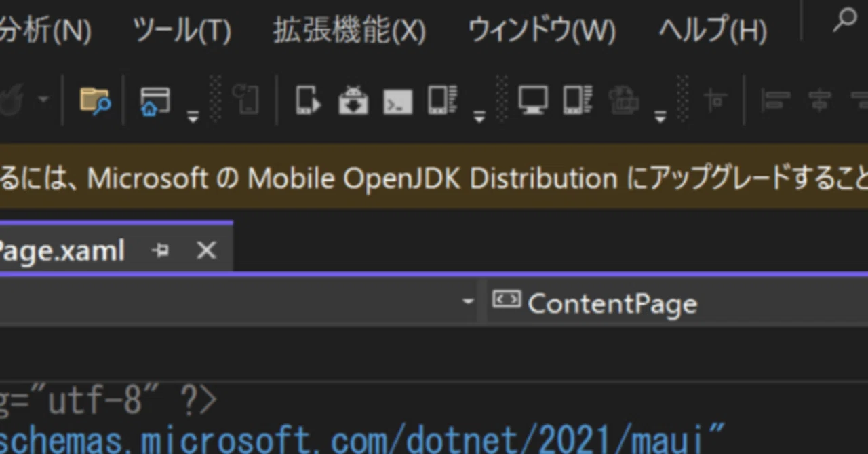Click the align centers icon
The image size is (868, 454).
click(x=820, y=100)
